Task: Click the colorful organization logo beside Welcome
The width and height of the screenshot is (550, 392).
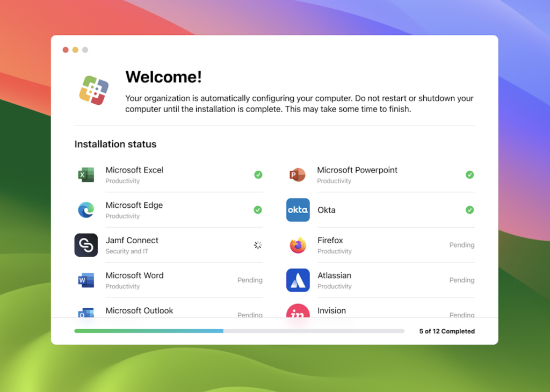Action: pos(93,90)
